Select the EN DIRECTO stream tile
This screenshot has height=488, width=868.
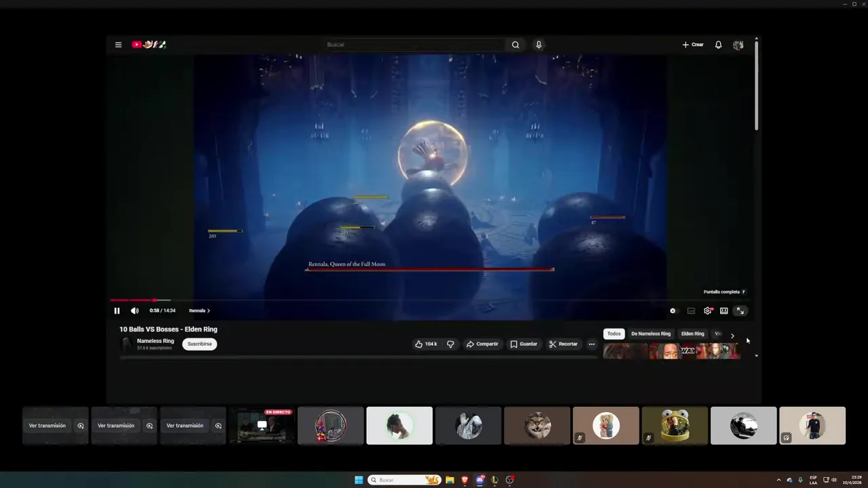tap(262, 426)
